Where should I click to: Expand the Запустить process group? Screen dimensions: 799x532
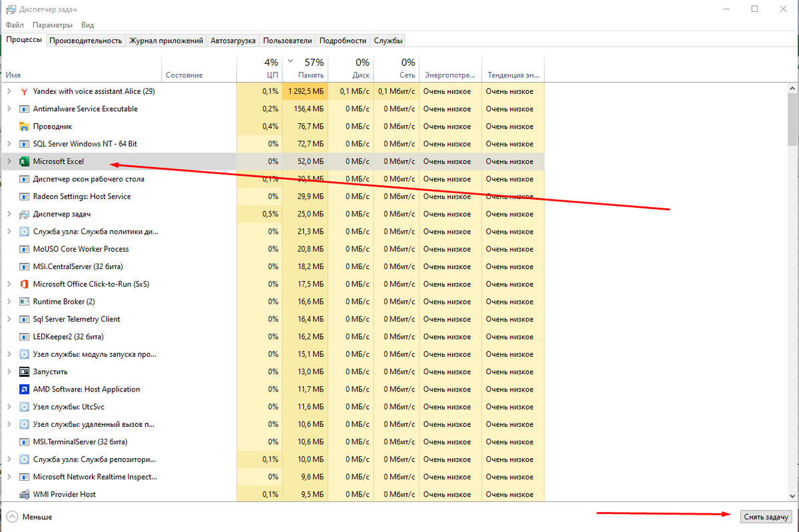point(9,372)
